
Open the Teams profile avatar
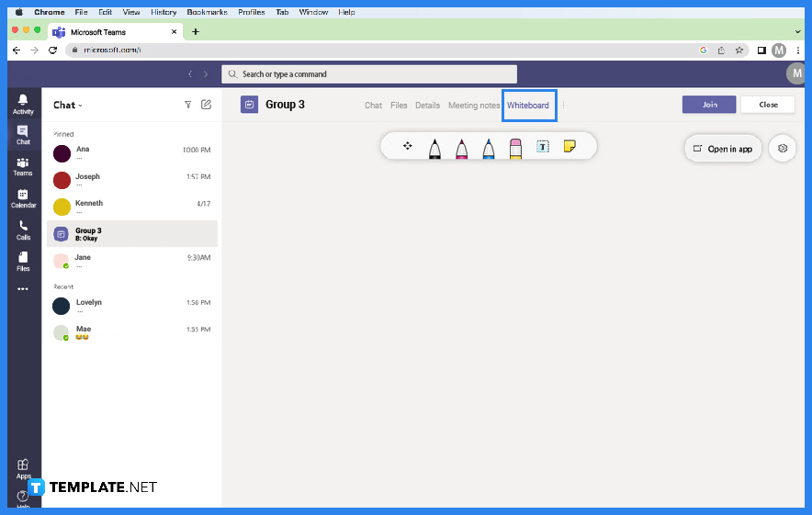tap(796, 74)
